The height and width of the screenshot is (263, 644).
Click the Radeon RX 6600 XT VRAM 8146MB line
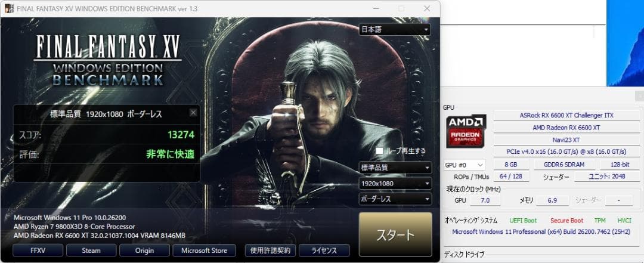click(x=100, y=236)
